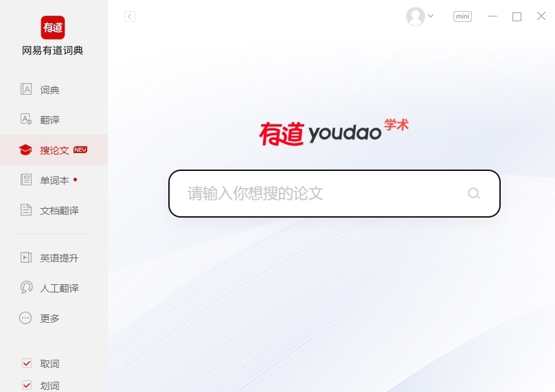Image resolution: width=555 pixels, height=392 pixels.
Task: Click the dictionary book icon beside 词典
Action: [26, 89]
